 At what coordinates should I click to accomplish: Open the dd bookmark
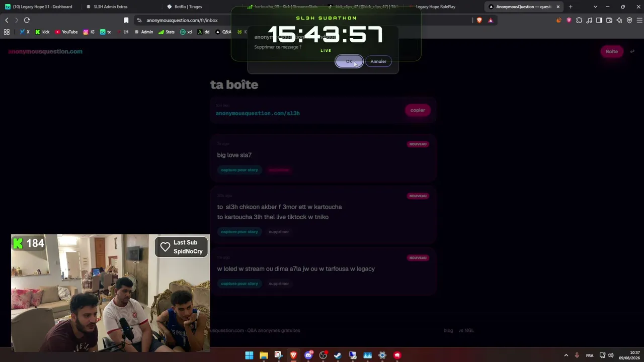pos(204,32)
